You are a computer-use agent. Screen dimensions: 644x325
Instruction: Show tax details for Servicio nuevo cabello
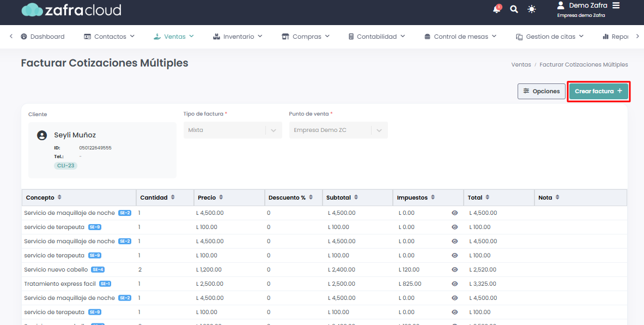tap(455, 269)
